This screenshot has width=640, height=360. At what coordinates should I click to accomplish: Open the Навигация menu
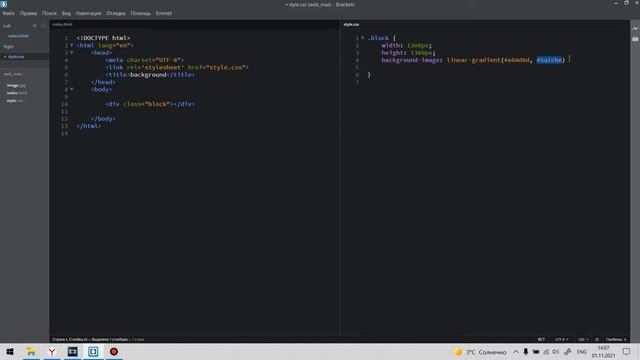point(89,13)
